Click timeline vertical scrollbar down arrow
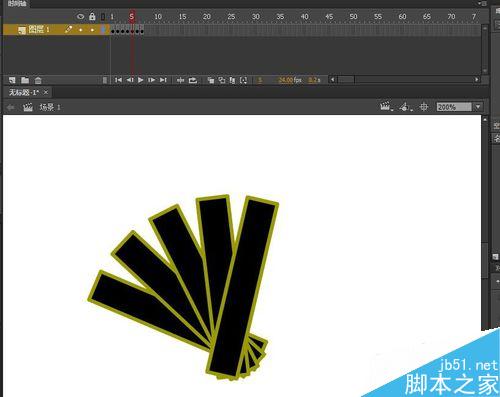The image size is (500, 397). click(485, 71)
